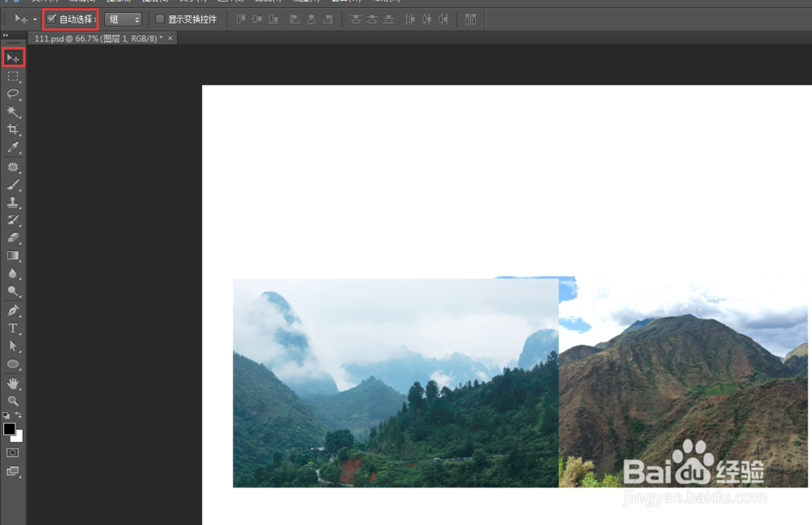Select the Type tool

12,328
